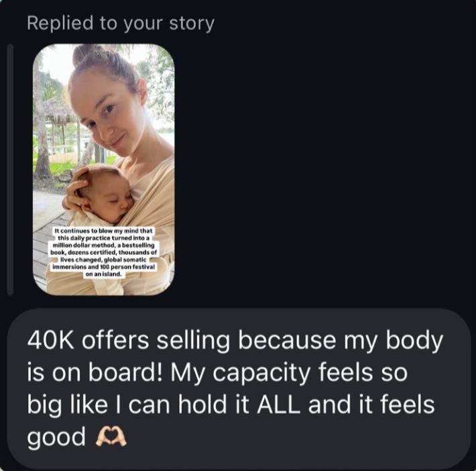Image resolution: width=476 pixels, height=471 pixels.
Task: Click "on an island." caption line
Action: click(103, 274)
